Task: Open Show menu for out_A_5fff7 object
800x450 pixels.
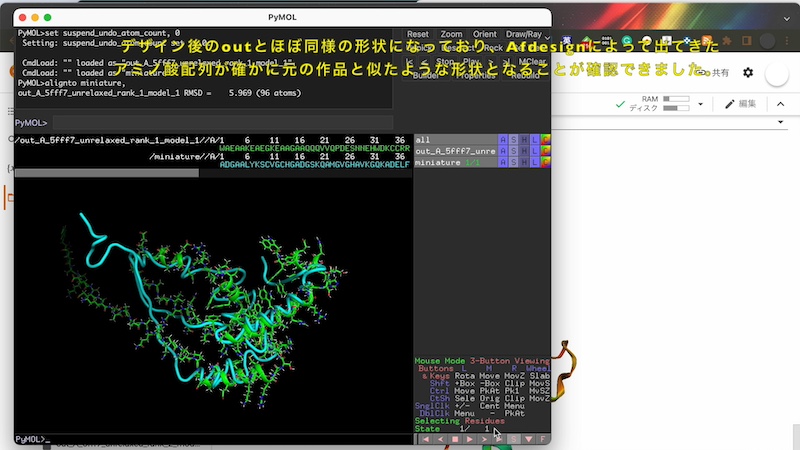Action: pyautogui.click(x=513, y=151)
